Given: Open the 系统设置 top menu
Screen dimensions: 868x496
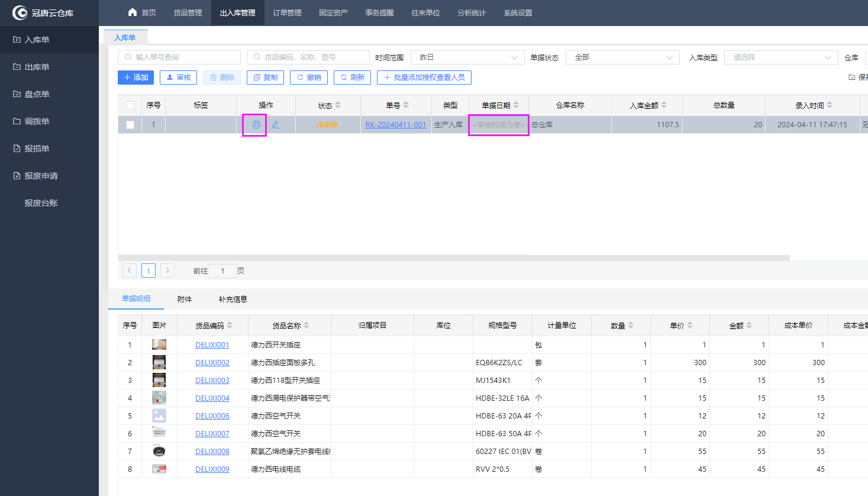Looking at the screenshot, I should coord(518,12).
